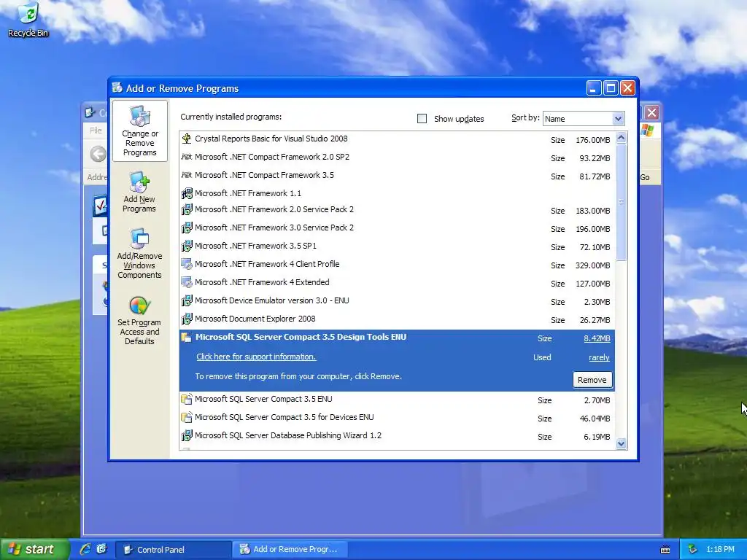Click Add or Remove Programs title bar icon
The height and width of the screenshot is (560, 747).
117,87
